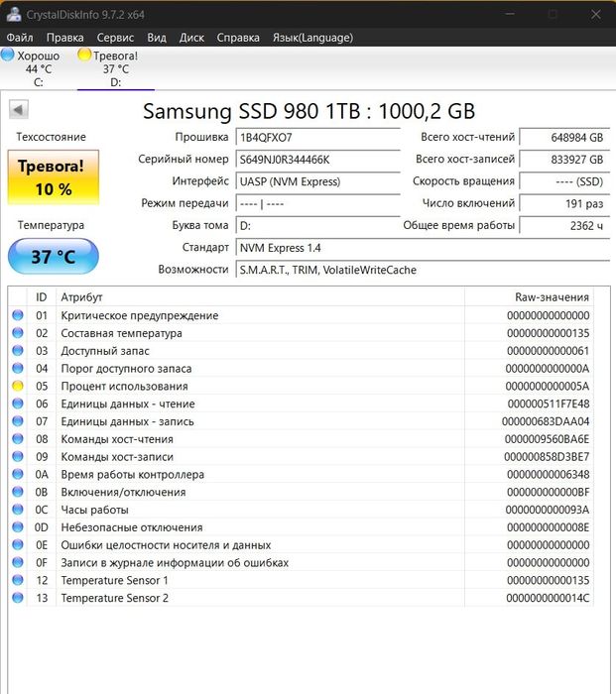Open the Справка menu

pos(238,38)
